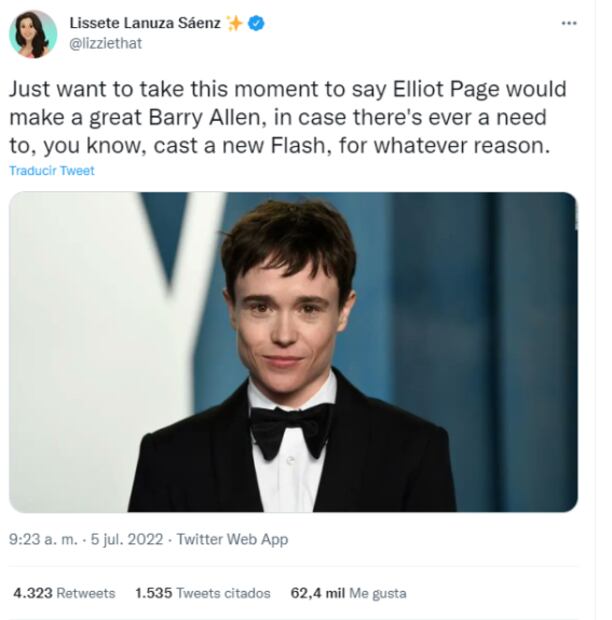
Task: Open Lissete Lanuza Sáenz display name link
Action: (x=144, y=23)
